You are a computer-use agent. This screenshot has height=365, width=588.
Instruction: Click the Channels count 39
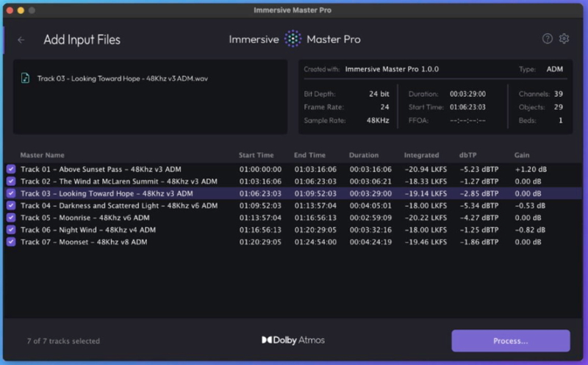click(x=559, y=94)
